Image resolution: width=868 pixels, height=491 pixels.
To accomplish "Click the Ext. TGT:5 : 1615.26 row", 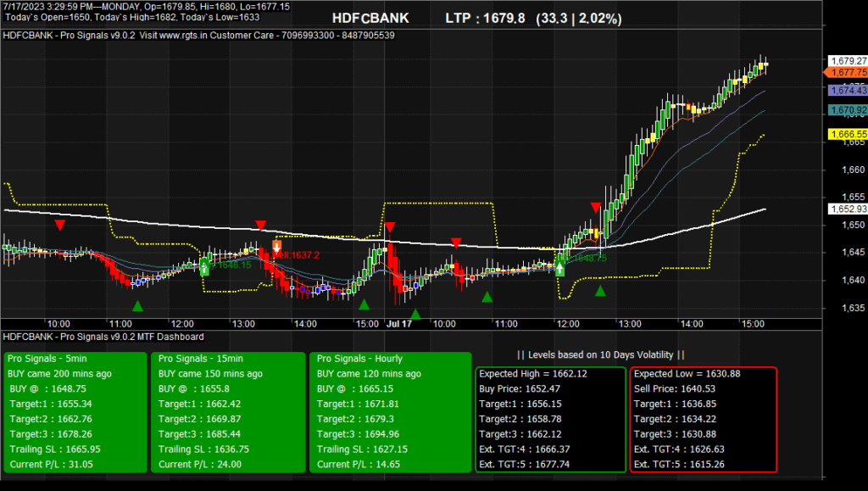I will pyautogui.click(x=679, y=465).
